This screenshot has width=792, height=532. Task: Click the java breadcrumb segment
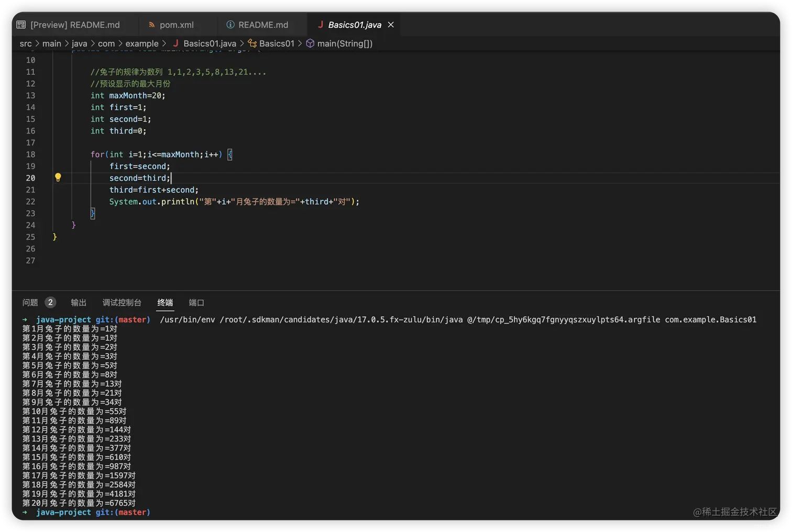[x=80, y=43]
